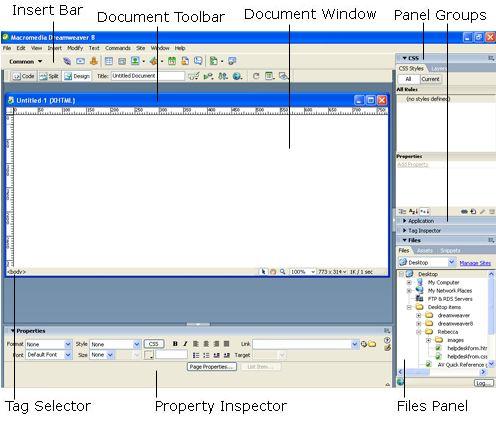Image resolution: width=496 pixels, height=424 pixels.
Task: Click the Refresh Design View icon
Action: pos(256,76)
